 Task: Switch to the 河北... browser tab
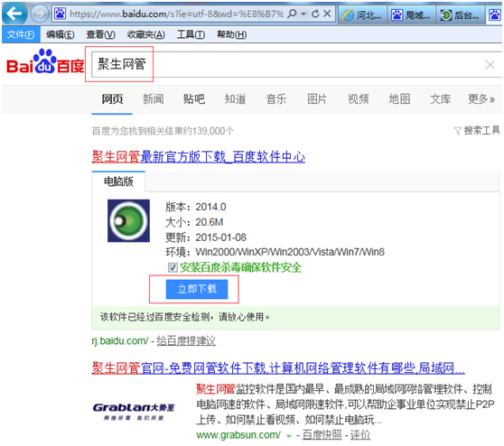pos(362,14)
